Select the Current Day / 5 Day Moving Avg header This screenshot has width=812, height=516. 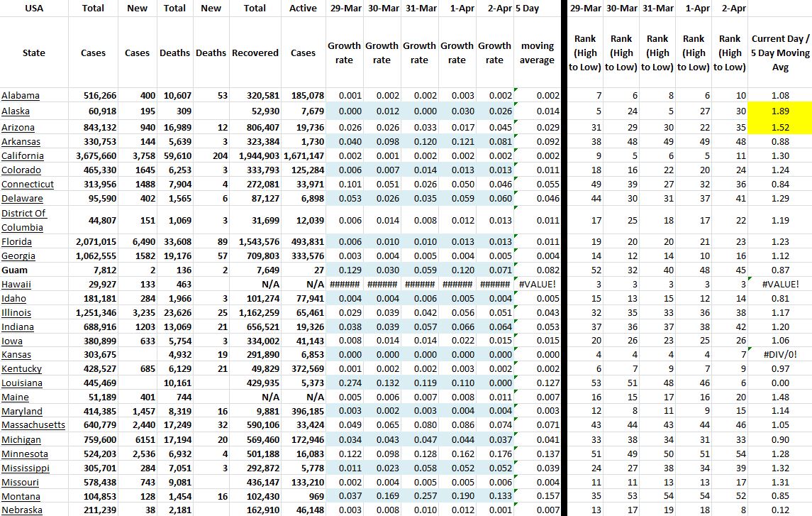tap(779, 53)
